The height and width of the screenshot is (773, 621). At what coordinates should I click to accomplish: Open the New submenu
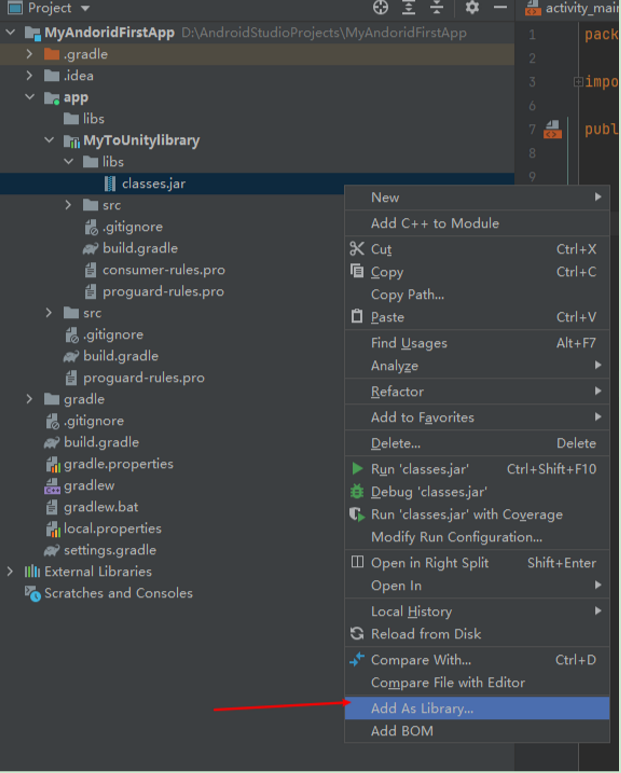point(477,197)
